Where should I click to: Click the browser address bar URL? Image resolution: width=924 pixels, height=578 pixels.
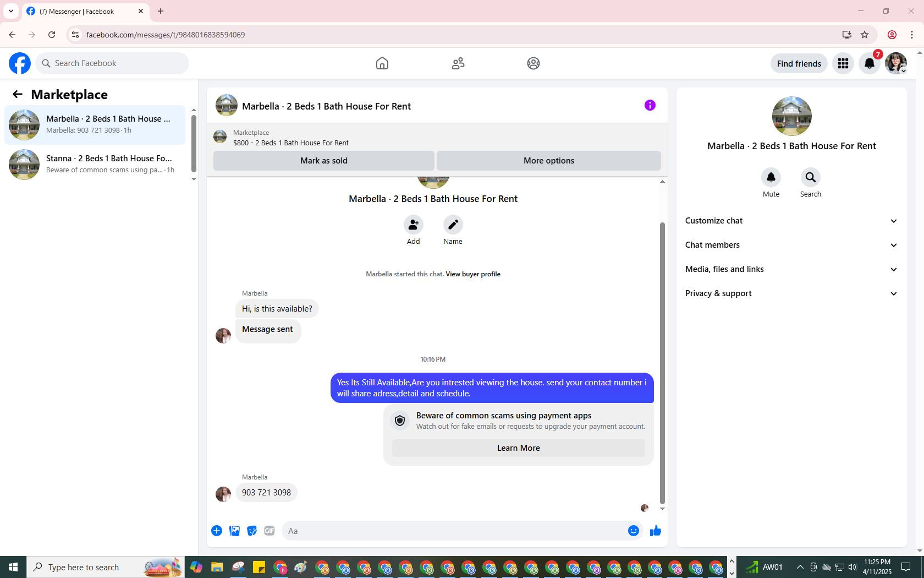pos(166,35)
